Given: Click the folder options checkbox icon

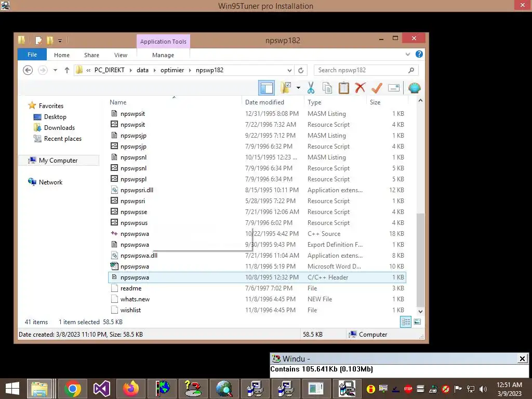Looking at the screenshot, I should 286,88.
